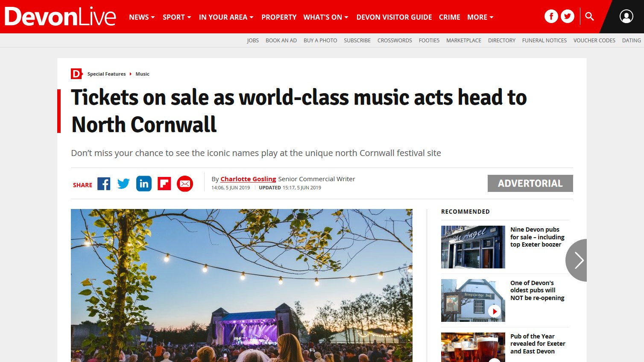Open the What's On dropdown
Viewport: 644px width, 362px height.
click(326, 17)
